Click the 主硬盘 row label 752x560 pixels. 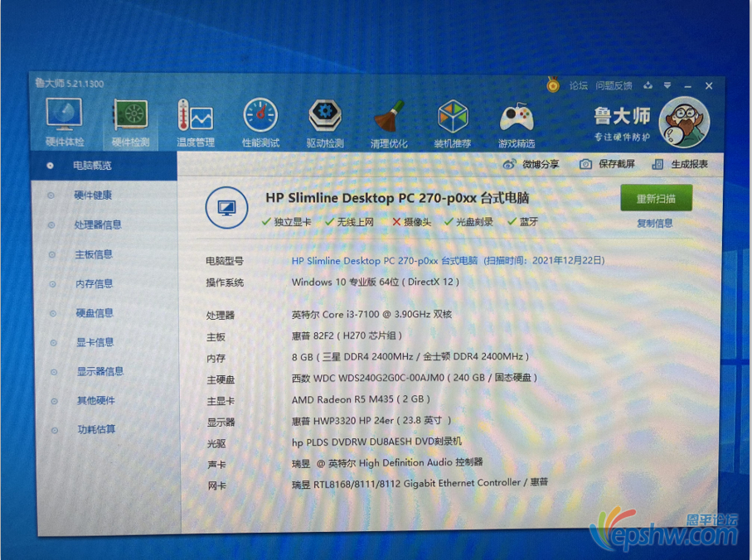[221, 380]
